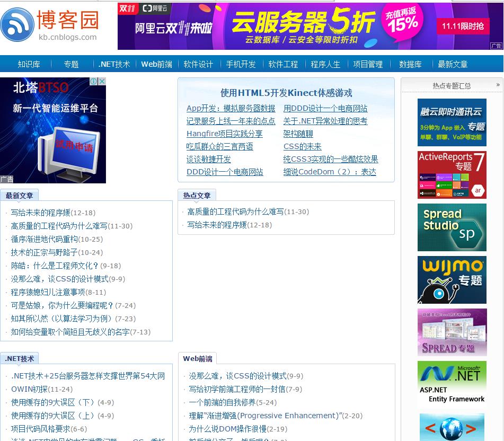
Task: Open 专题 in the navigation bar
Action: click(72, 64)
